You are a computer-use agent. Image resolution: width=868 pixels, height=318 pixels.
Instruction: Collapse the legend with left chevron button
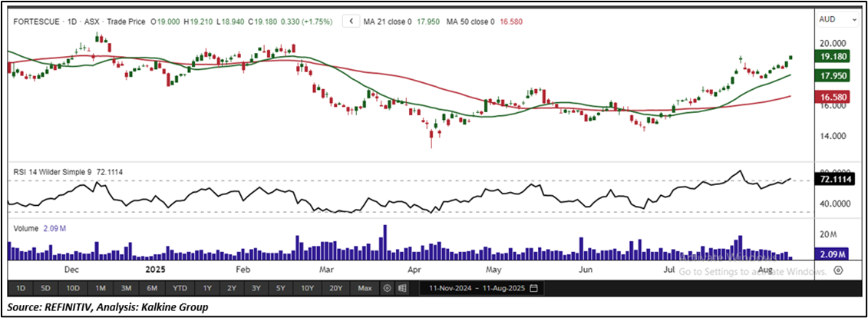coord(351,22)
